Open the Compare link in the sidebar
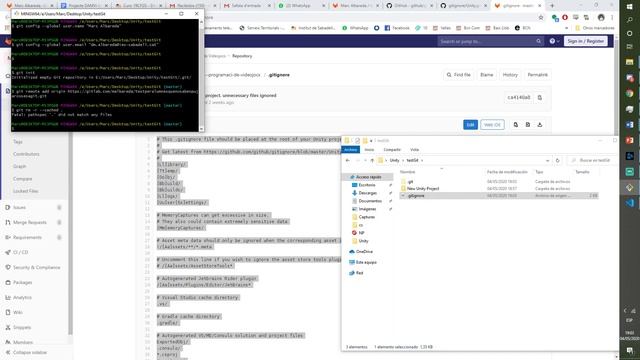The height and width of the screenshot is (360, 640). point(22,179)
